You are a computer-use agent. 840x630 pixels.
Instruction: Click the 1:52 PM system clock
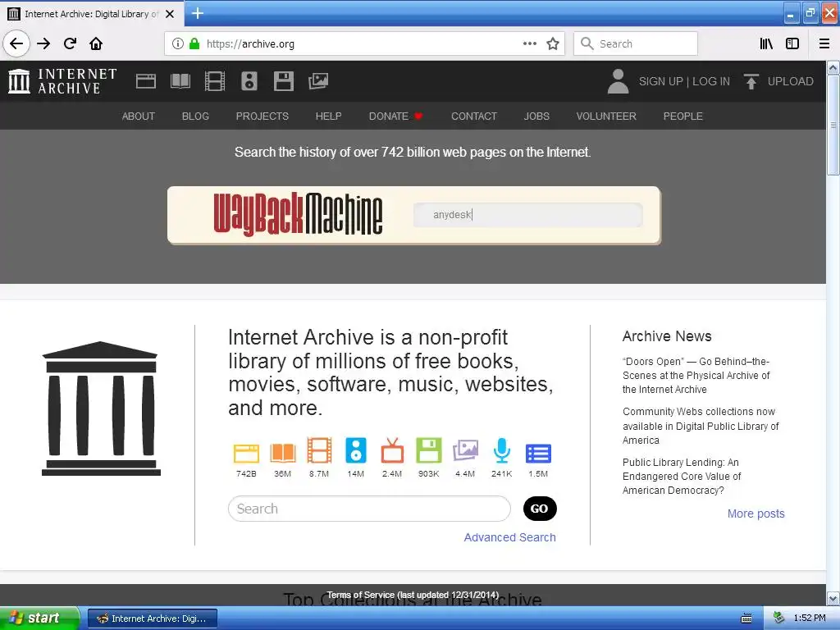coord(810,619)
